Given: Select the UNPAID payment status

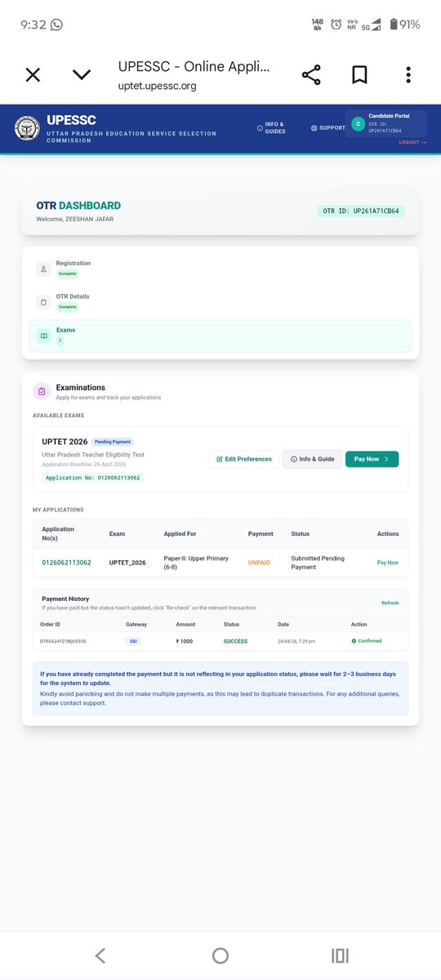Looking at the screenshot, I should point(259,563).
